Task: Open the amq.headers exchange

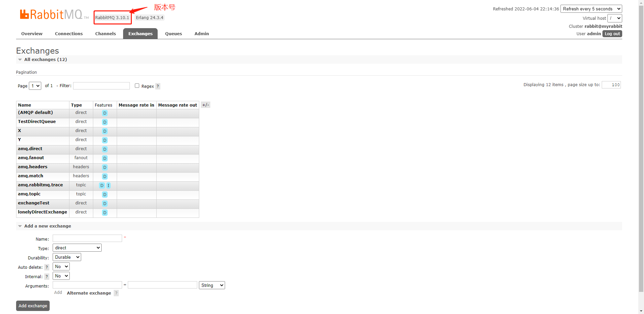Action: click(33, 167)
